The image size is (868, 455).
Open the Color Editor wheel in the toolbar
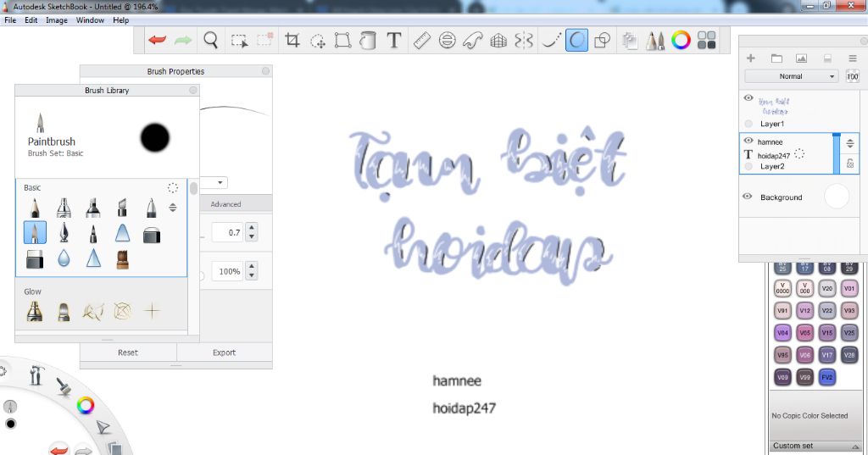[x=681, y=40]
